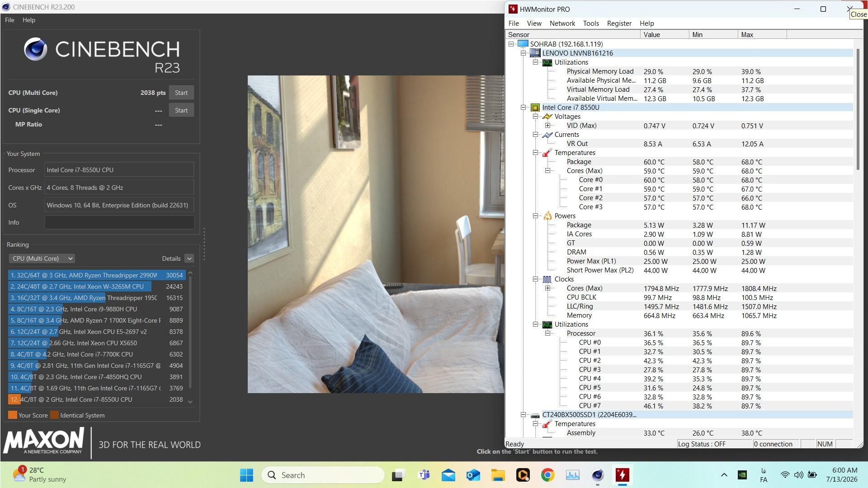
Task: Launch Google Chrome from taskbar
Action: [547, 475]
